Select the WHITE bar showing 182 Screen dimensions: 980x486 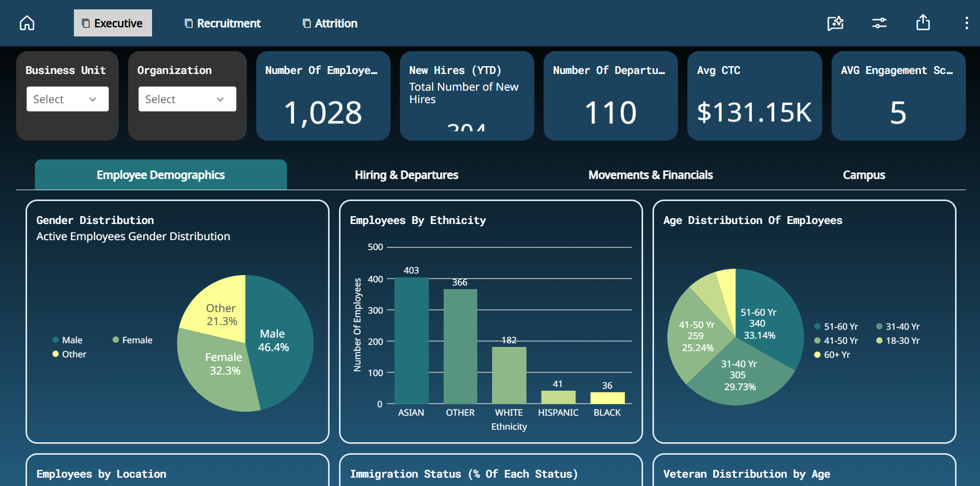[x=509, y=375]
